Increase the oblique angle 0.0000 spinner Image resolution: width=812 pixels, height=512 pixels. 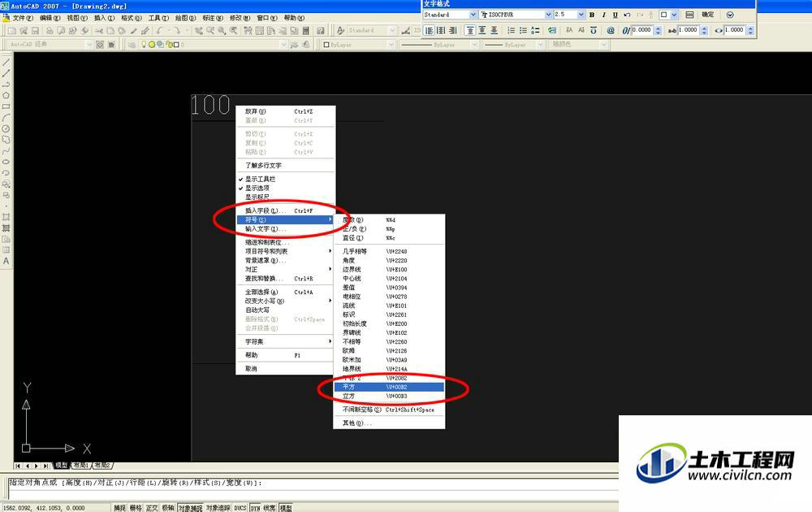tap(659, 28)
